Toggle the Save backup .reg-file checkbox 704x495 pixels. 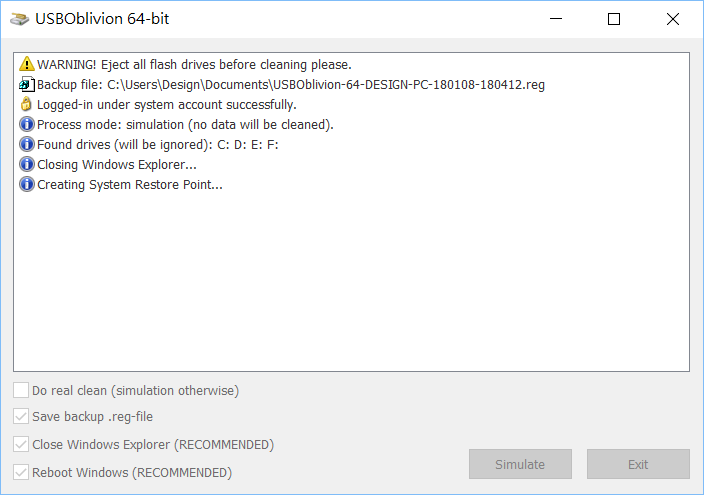(x=21, y=417)
